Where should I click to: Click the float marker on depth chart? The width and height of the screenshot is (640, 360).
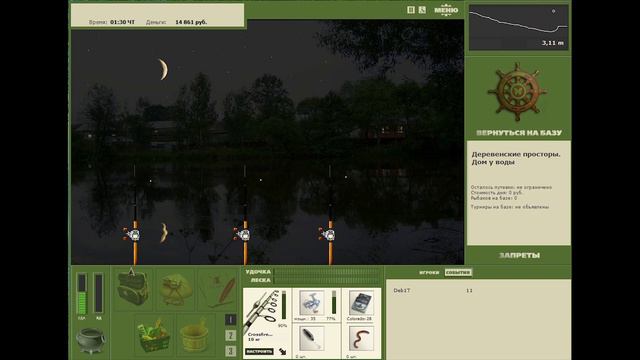click(553, 11)
